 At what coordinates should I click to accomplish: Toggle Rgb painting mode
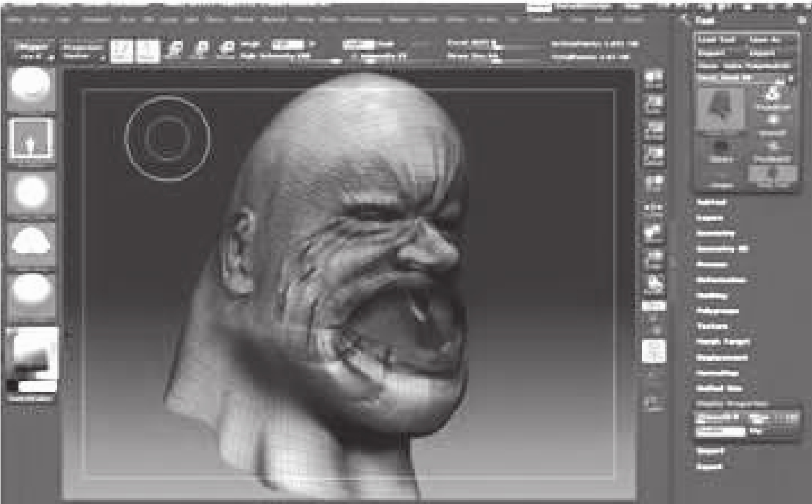288,44
